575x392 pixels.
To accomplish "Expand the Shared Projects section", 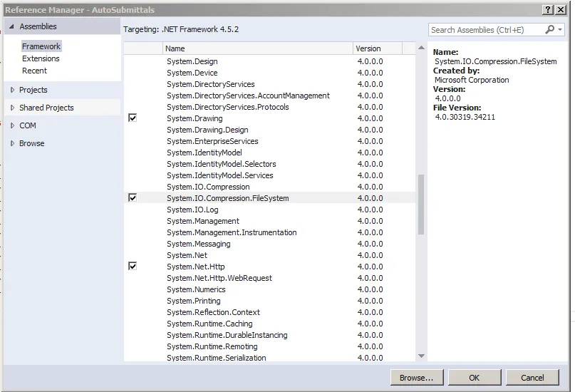I will [x=12, y=108].
